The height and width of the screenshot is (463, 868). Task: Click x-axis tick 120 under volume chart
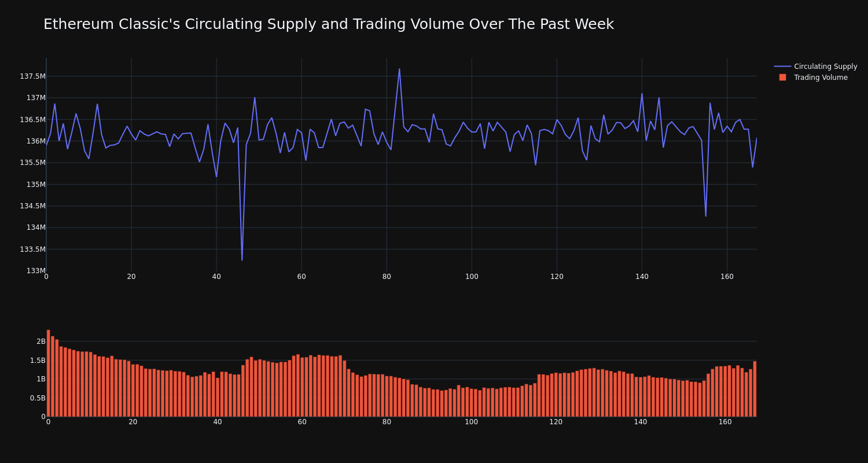click(556, 422)
